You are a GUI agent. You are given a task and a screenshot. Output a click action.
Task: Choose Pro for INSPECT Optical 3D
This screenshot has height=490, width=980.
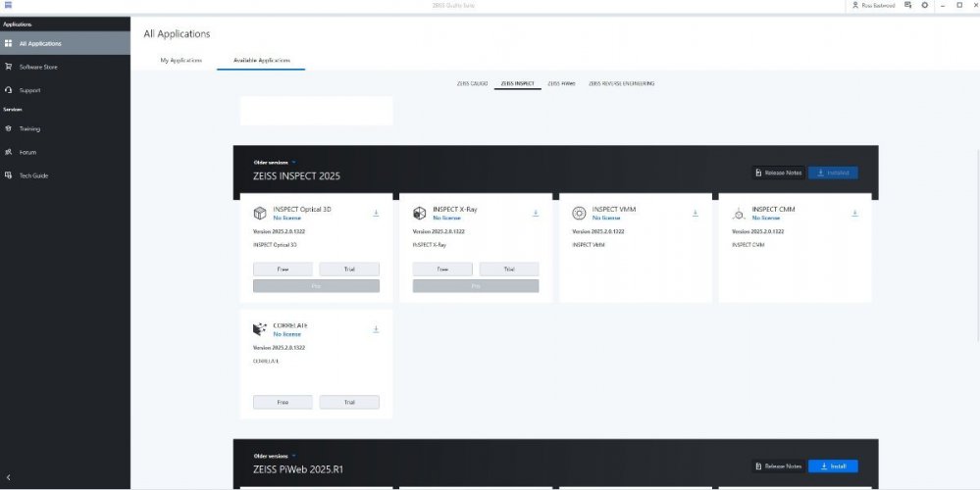click(316, 286)
